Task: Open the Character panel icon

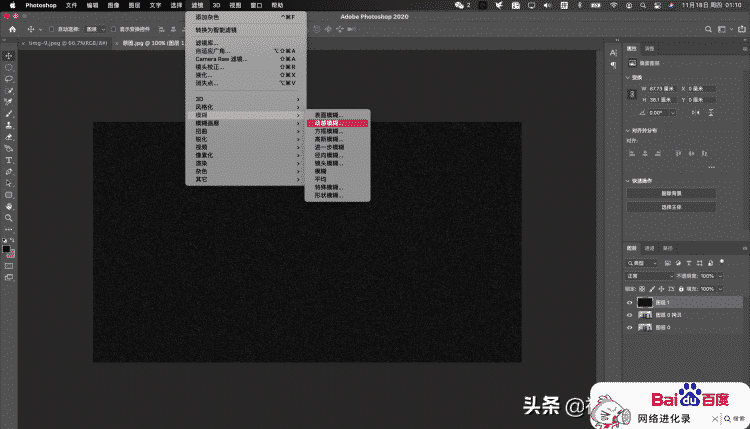Action: [613, 53]
